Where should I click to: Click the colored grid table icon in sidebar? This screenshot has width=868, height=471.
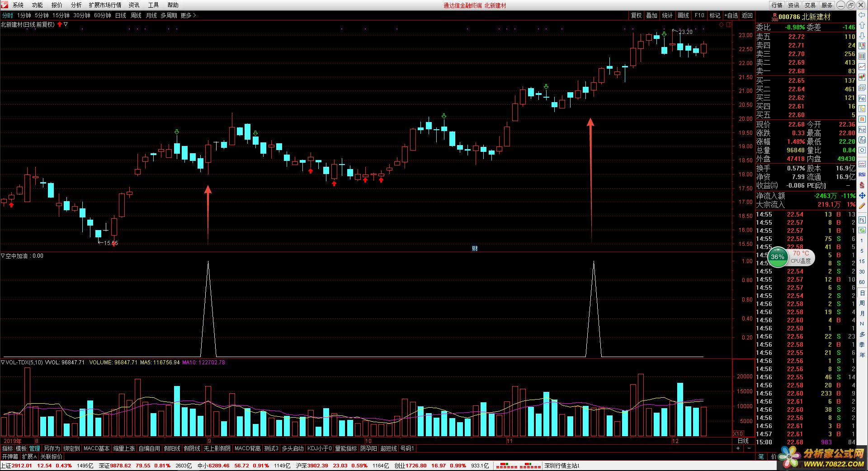862,57
